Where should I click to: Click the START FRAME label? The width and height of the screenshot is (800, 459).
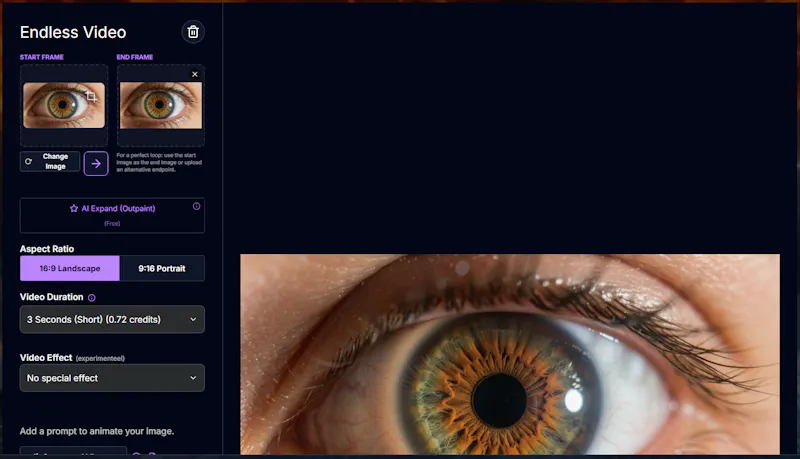coord(42,57)
